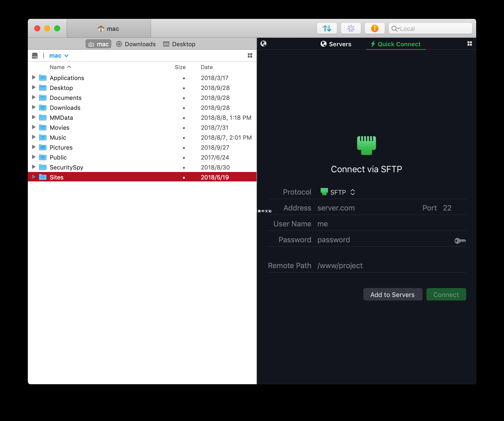
Task: Open the SFTP protocol dropdown
Action: 338,192
